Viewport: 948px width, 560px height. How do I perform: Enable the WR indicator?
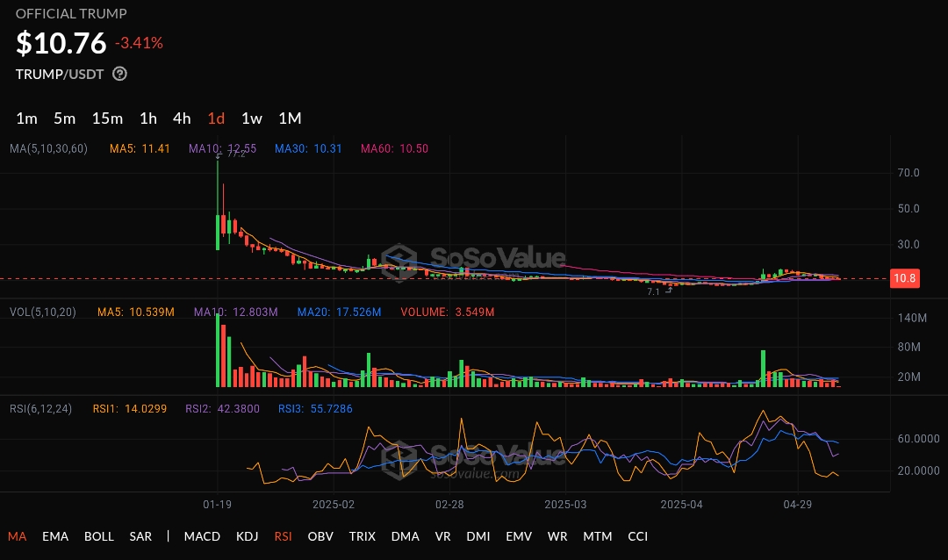557,536
